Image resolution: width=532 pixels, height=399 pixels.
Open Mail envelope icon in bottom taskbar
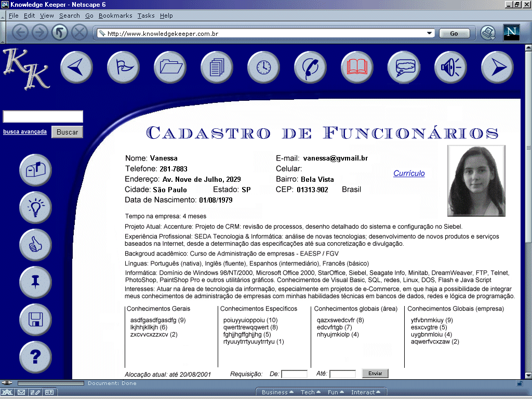point(21,393)
